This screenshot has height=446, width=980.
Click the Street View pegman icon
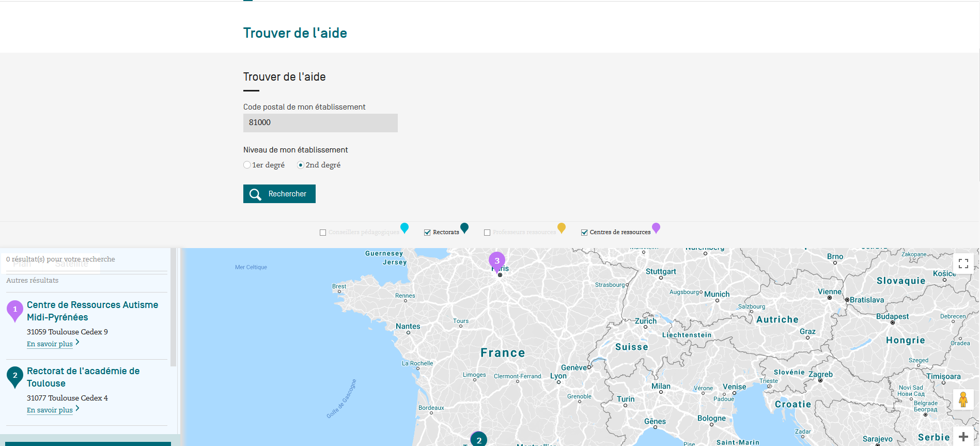(x=963, y=399)
